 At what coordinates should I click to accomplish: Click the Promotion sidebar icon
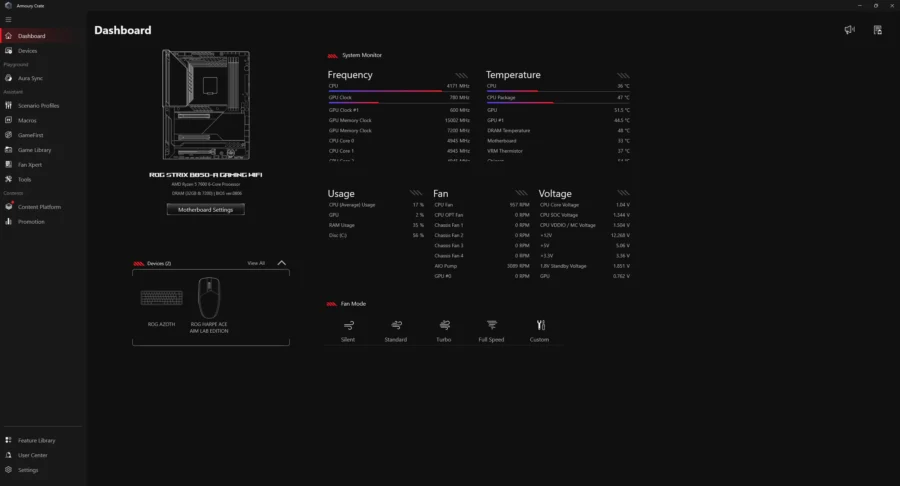(9, 221)
